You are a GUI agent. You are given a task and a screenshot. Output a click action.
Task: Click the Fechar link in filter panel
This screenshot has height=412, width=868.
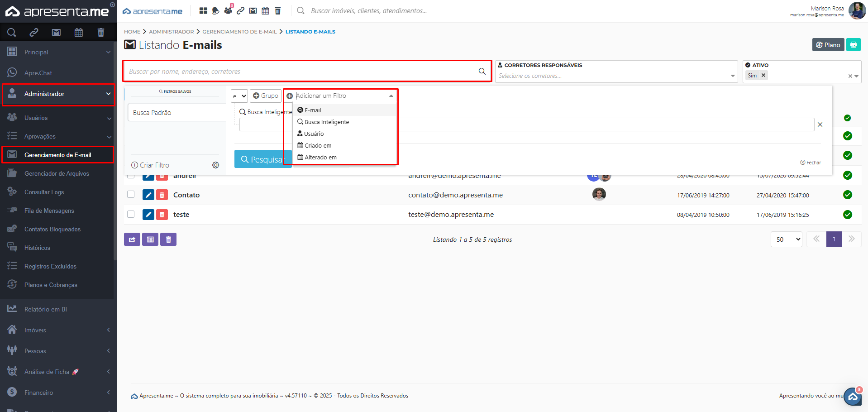811,163
